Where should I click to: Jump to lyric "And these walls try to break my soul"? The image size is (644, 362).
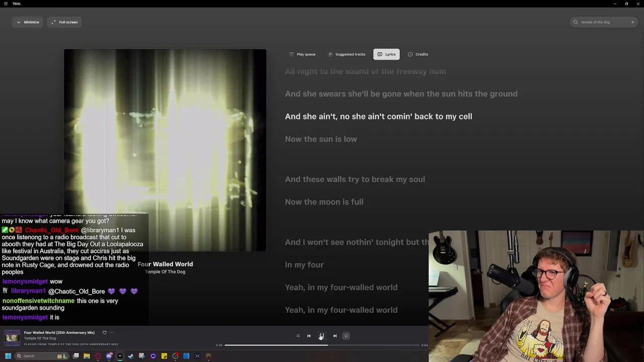[355, 179]
